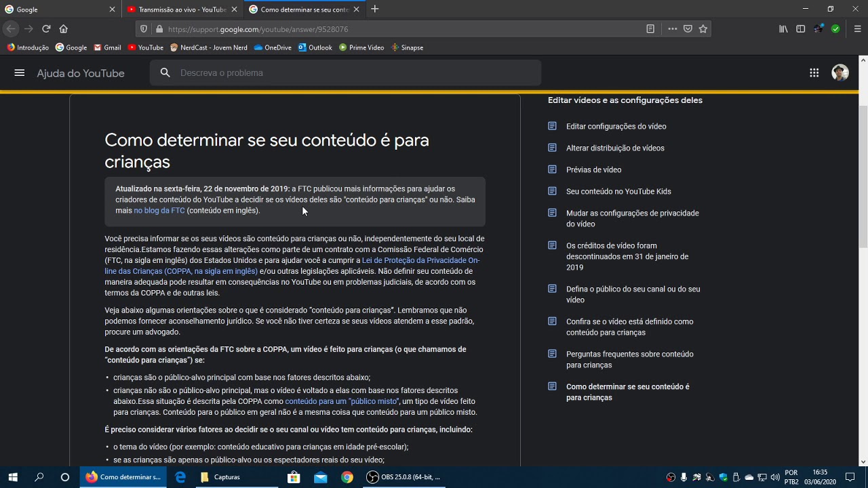Open Perguntas frequentes sobre conteúdo para crianças
Viewport: 868px width, 488px height.
(x=630, y=359)
